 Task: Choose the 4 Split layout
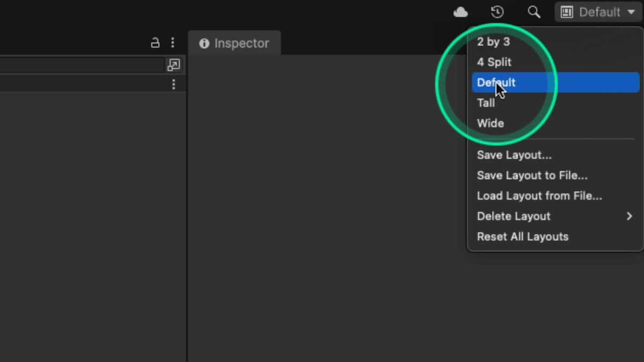tap(494, 62)
